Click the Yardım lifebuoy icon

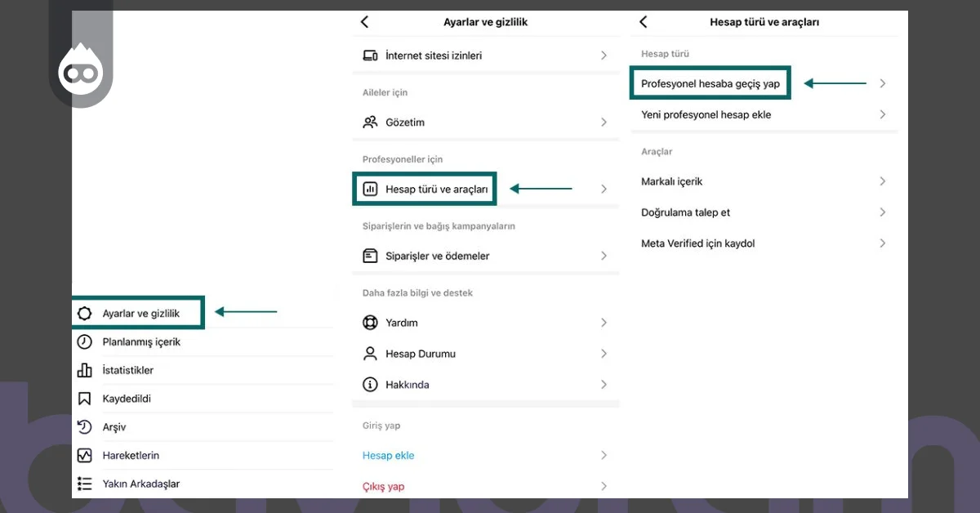(x=371, y=323)
